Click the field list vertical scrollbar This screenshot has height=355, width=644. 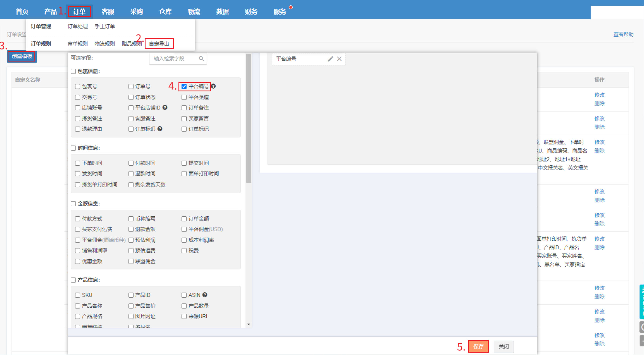(249, 118)
